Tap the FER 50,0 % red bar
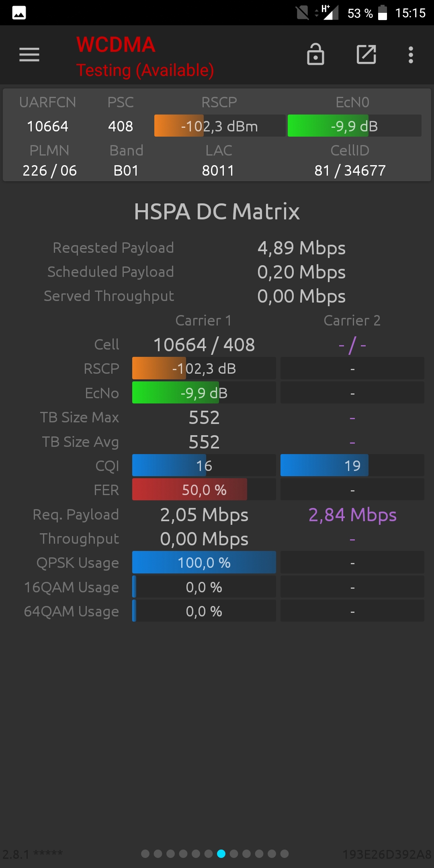Image resolution: width=434 pixels, height=868 pixels. coord(204,489)
